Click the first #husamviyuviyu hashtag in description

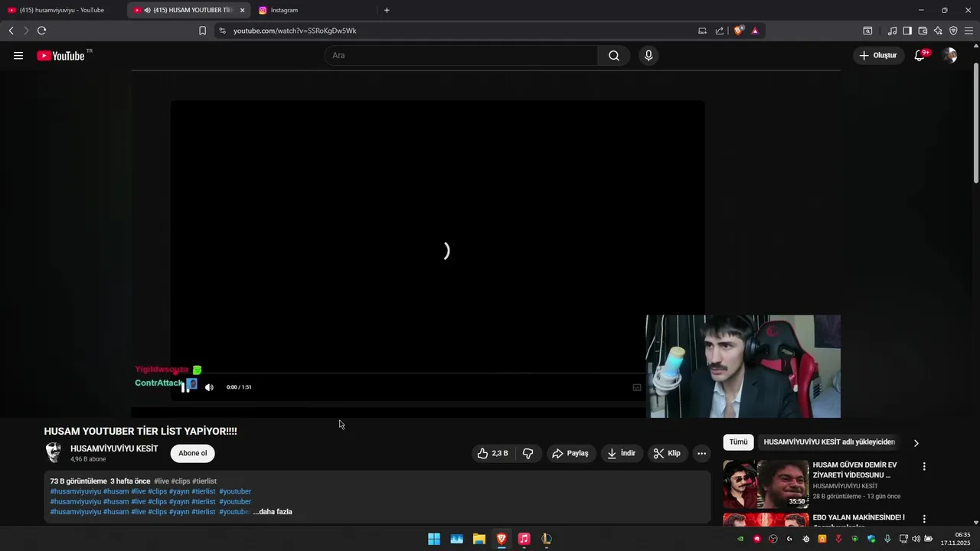tap(76, 491)
